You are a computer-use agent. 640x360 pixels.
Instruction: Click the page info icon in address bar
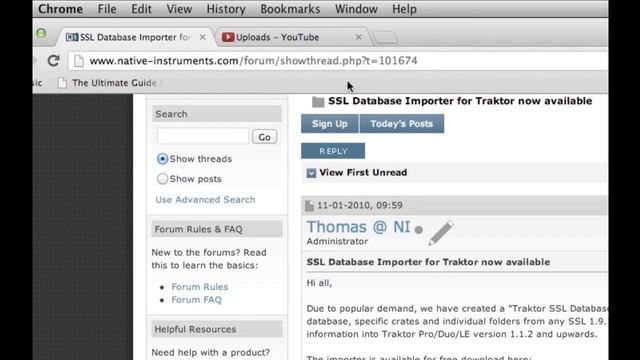point(79,61)
